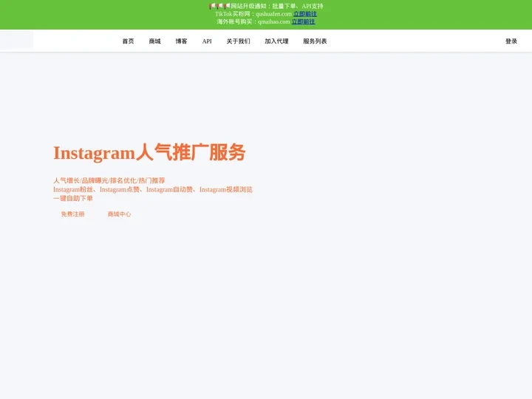Open the 首页 navigation item

point(128,41)
